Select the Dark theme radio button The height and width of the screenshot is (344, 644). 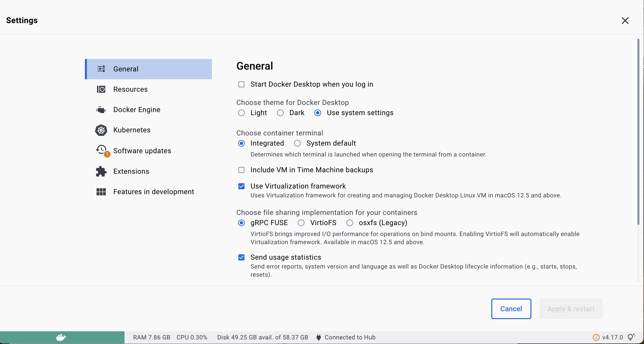tap(280, 113)
